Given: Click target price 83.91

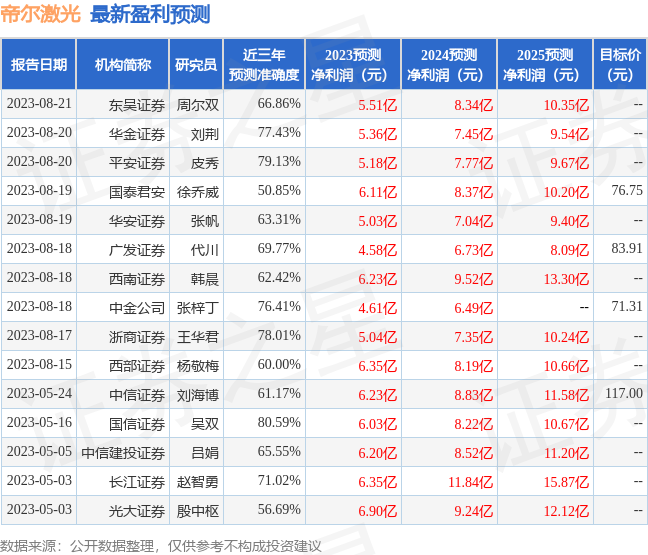Looking at the screenshot, I should coord(627,248).
